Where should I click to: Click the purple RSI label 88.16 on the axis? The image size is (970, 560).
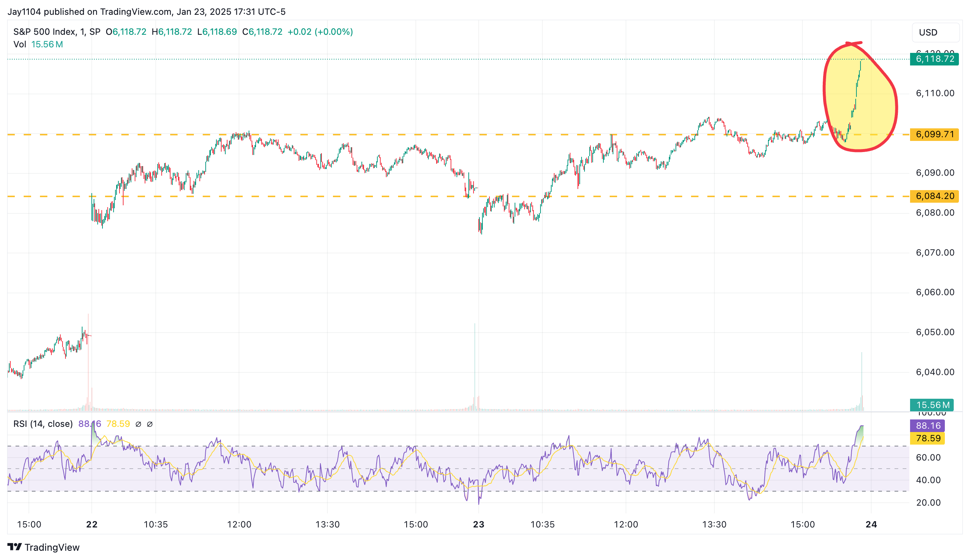[927, 426]
